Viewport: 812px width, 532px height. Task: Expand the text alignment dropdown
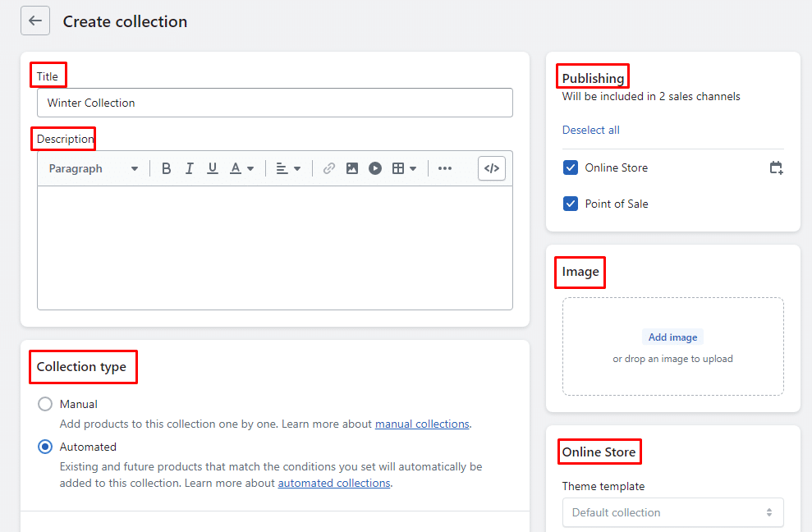click(288, 168)
